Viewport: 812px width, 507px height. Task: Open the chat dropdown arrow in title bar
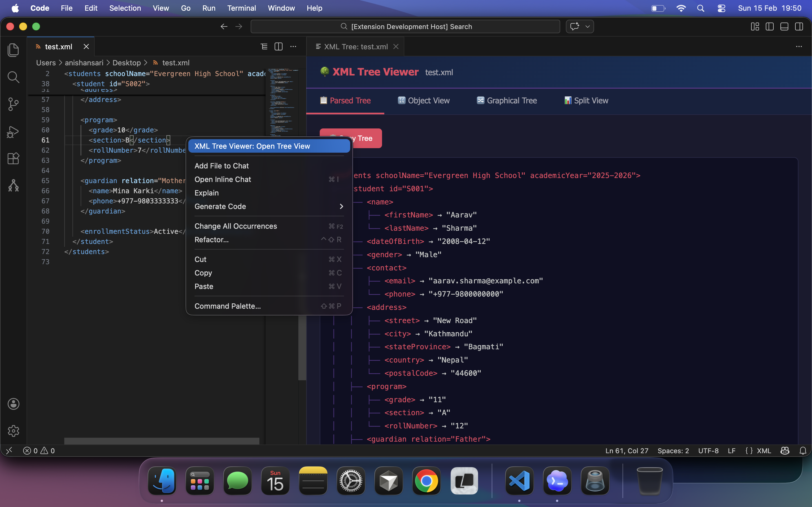pyautogui.click(x=588, y=26)
